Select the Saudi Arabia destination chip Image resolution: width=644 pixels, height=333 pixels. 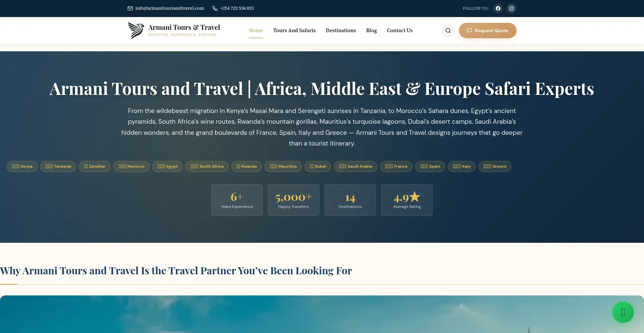click(x=356, y=166)
